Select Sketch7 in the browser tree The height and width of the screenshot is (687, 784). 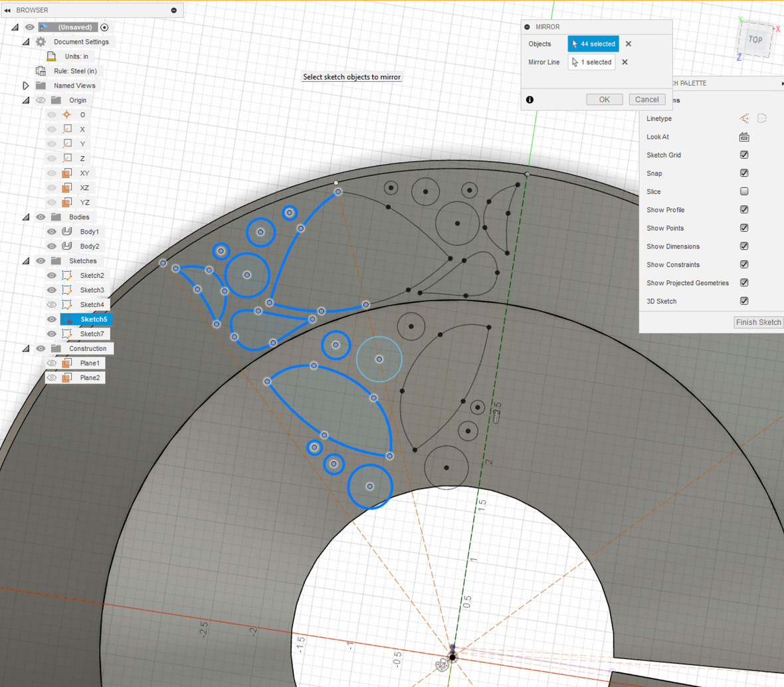[92, 334]
